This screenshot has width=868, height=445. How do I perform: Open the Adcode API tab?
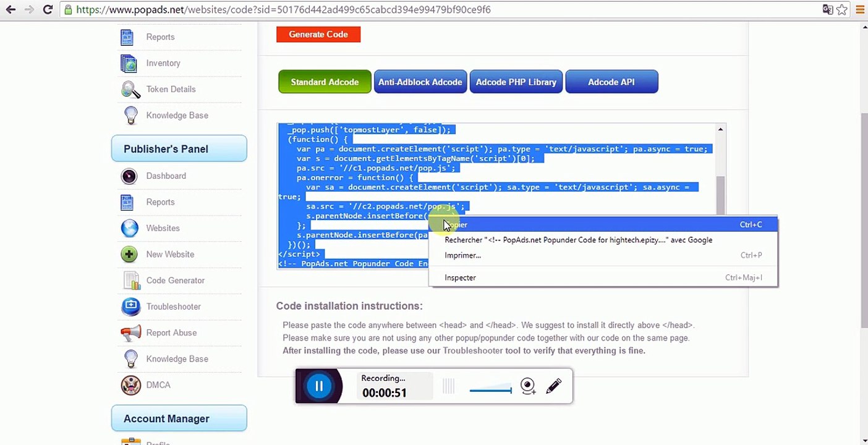click(x=611, y=82)
